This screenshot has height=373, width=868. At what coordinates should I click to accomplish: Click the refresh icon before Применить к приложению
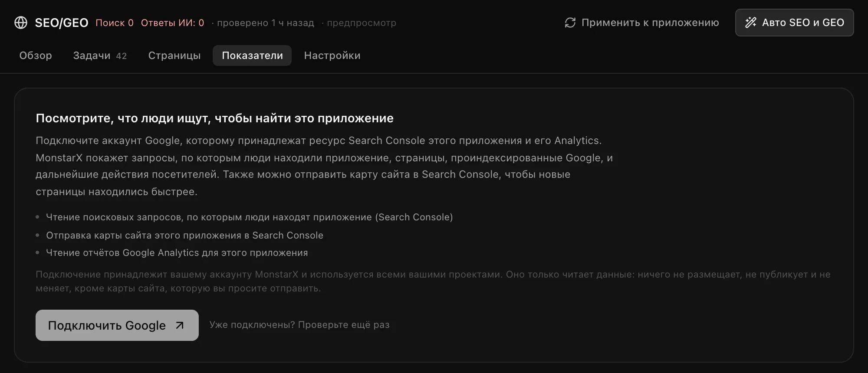570,23
